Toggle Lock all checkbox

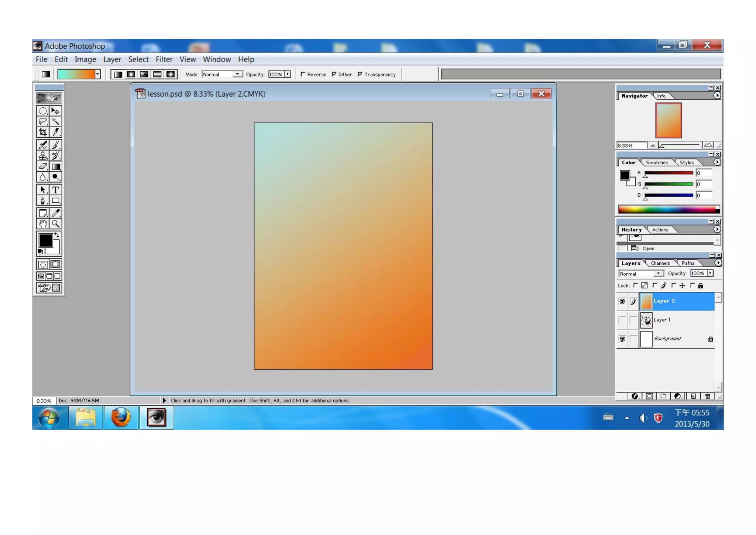pos(693,285)
